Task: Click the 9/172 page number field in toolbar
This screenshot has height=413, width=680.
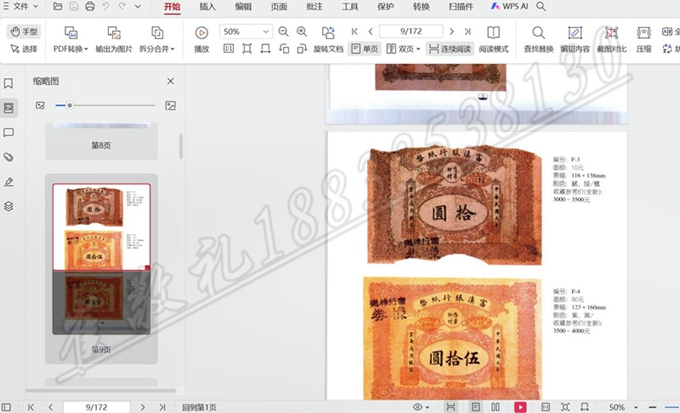Action: click(x=411, y=31)
